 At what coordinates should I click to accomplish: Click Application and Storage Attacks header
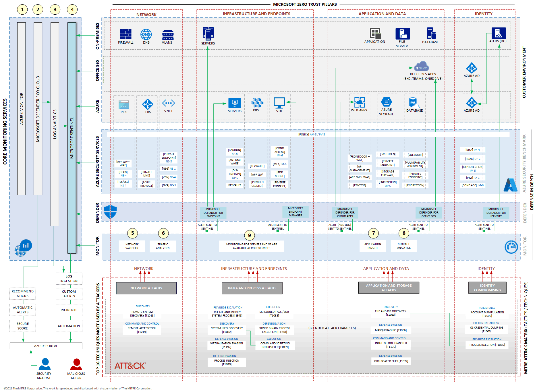tap(389, 288)
